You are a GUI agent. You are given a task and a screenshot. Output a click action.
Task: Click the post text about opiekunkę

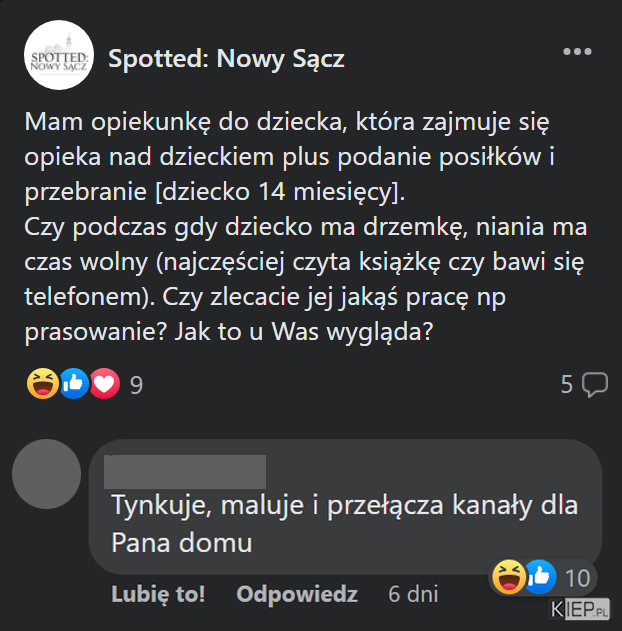click(x=306, y=227)
